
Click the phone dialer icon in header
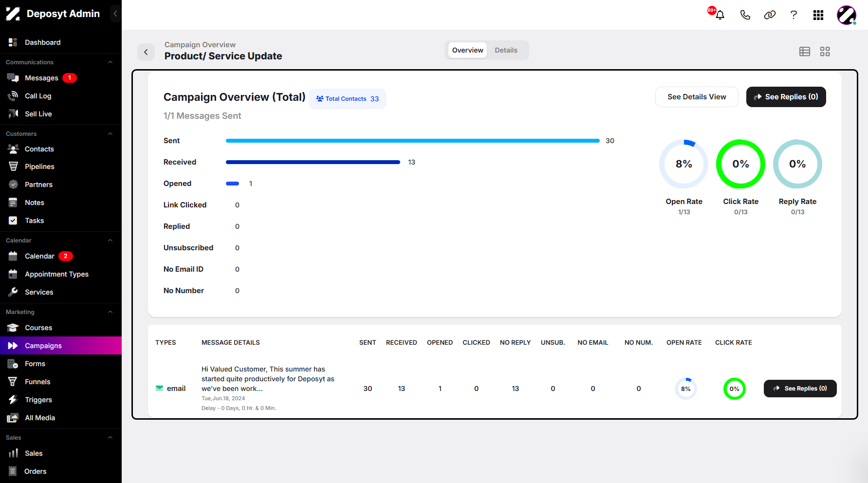tap(745, 15)
